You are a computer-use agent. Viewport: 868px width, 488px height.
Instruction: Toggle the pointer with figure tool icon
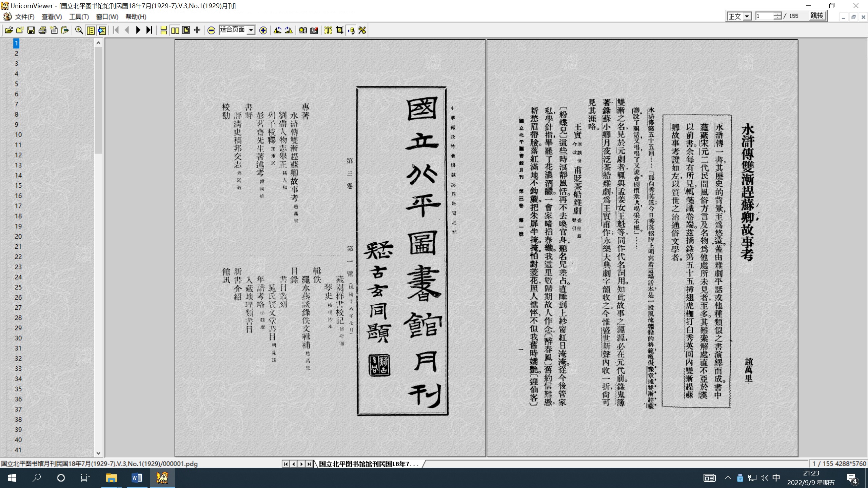[351, 30]
